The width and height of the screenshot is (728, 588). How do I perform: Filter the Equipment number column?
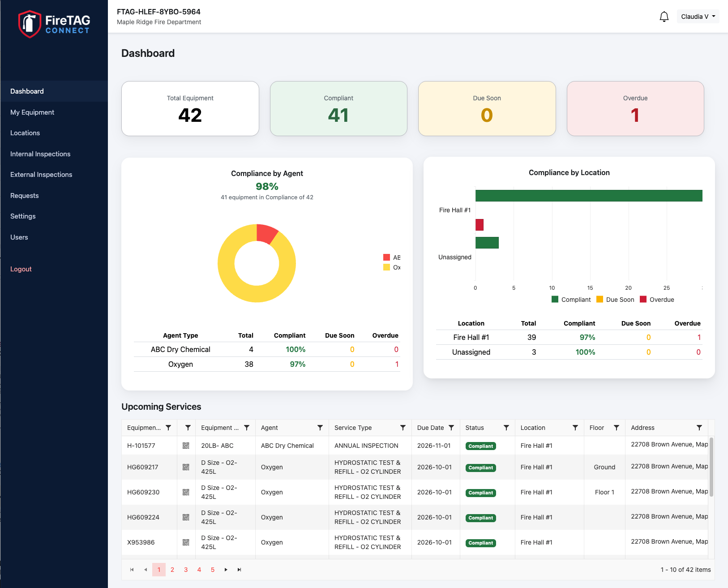168,428
